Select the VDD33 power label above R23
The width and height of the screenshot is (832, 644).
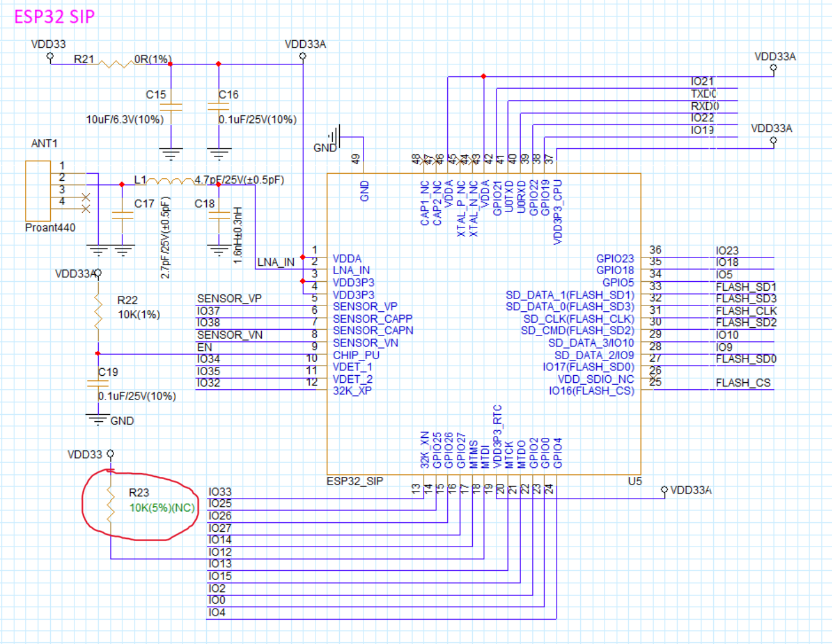[x=84, y=454]
